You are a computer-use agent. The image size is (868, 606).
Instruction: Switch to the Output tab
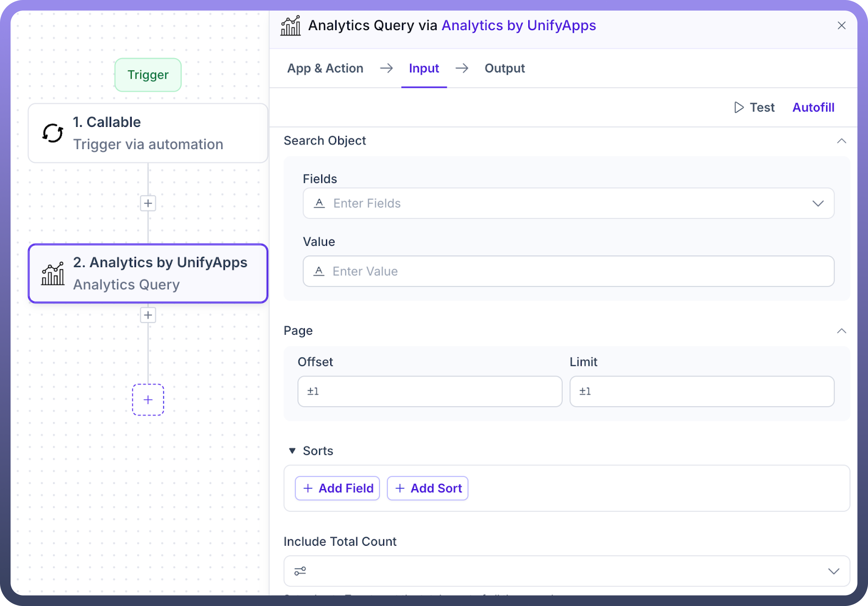coord(504,68)
